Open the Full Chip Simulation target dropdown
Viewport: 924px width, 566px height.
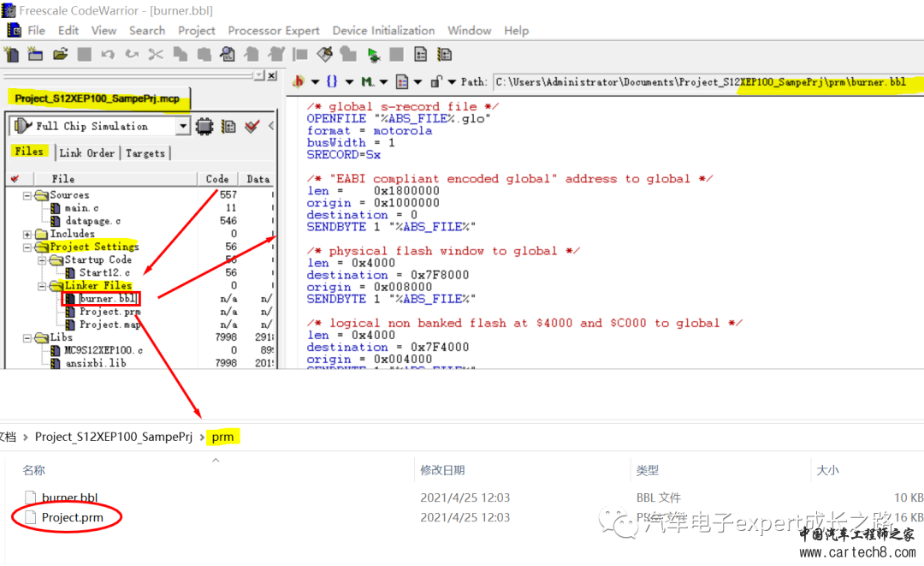point(183,126)
